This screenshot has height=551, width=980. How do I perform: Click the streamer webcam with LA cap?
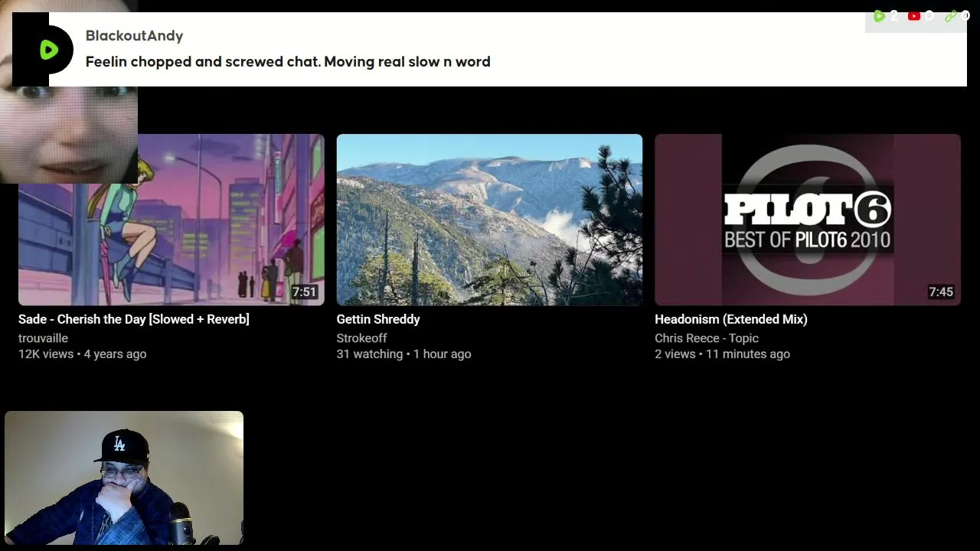click(x=124, y=478)
